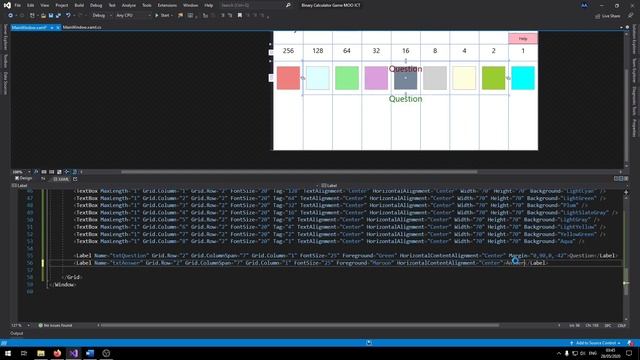Click the pop out XAML icon
Screen dimensions: 640x360
pos(75,179)
